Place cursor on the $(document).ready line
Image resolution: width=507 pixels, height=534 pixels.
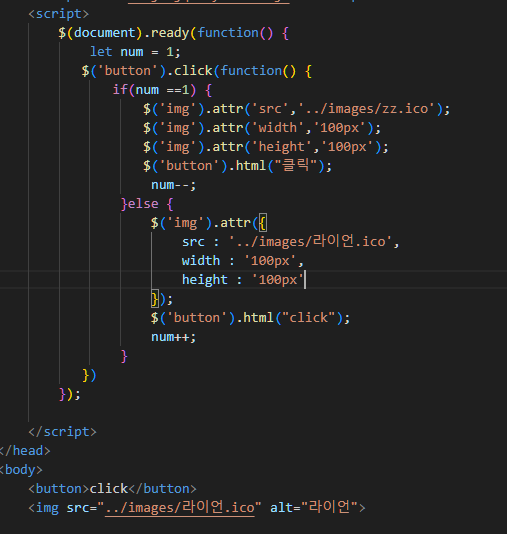174,33
